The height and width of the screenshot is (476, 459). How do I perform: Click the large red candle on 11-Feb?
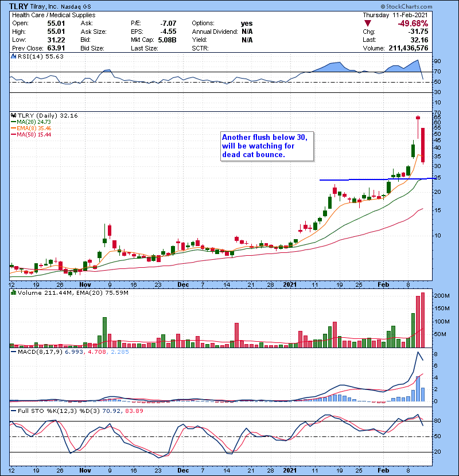(423, 146)
